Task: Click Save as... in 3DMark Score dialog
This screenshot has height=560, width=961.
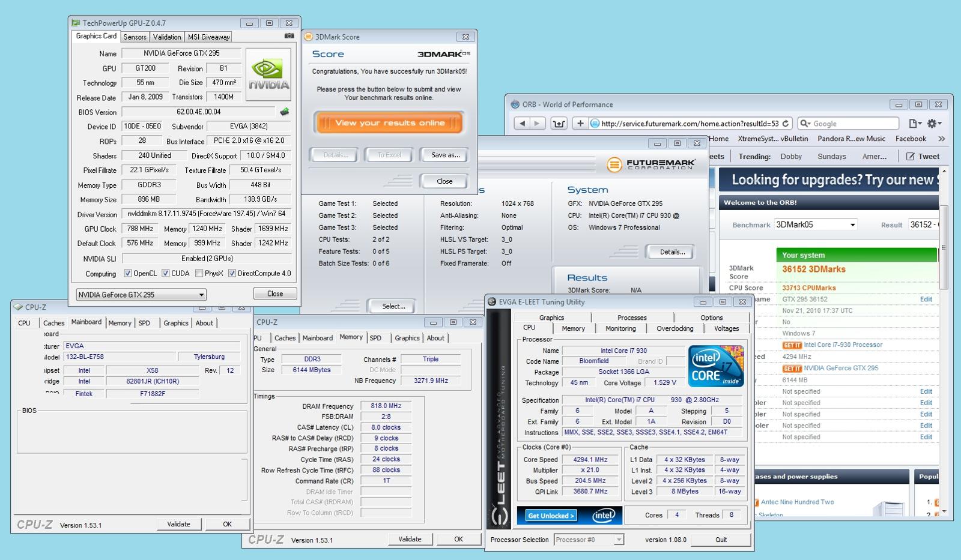Action: [x=445, y=155]
